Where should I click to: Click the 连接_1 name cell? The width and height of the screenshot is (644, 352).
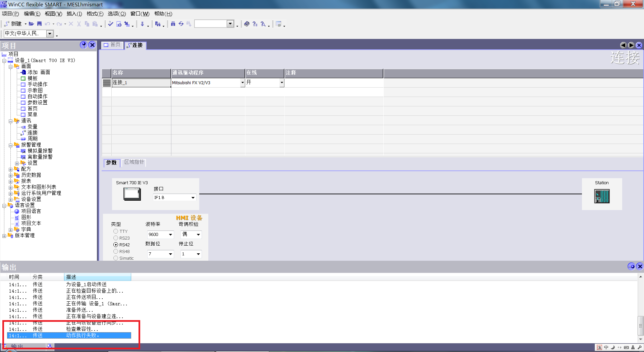pyautogui.click(x=141, y=83)
